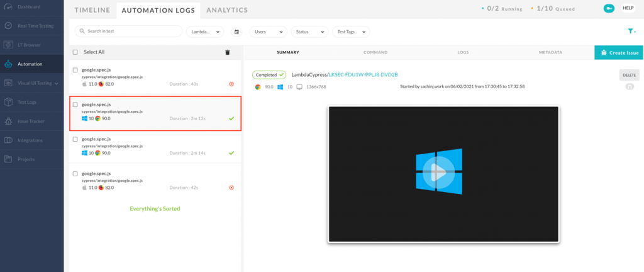Screen dimensions: 644x272
Task: Switch to the Timeline tab
Action: pyautogui.click(x=92, y=10)
